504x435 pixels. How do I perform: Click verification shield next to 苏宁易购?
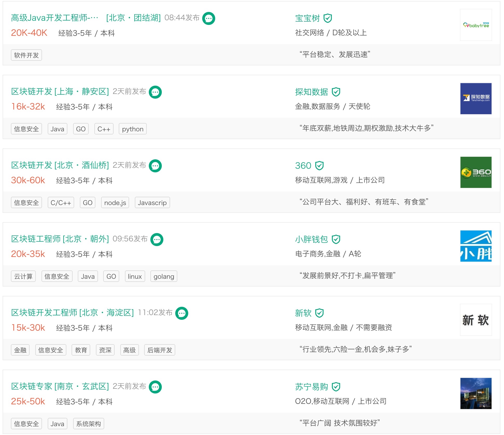click(336, 387)
